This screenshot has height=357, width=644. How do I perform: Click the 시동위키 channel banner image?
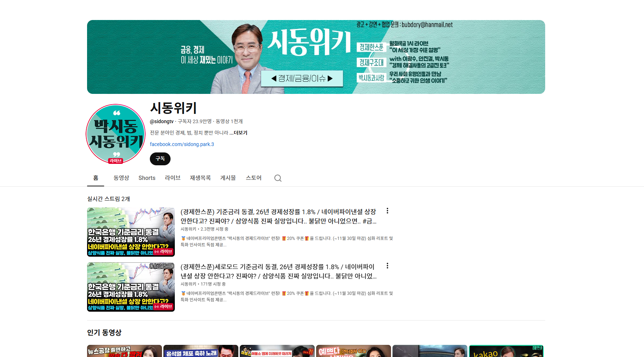(316, 57)
